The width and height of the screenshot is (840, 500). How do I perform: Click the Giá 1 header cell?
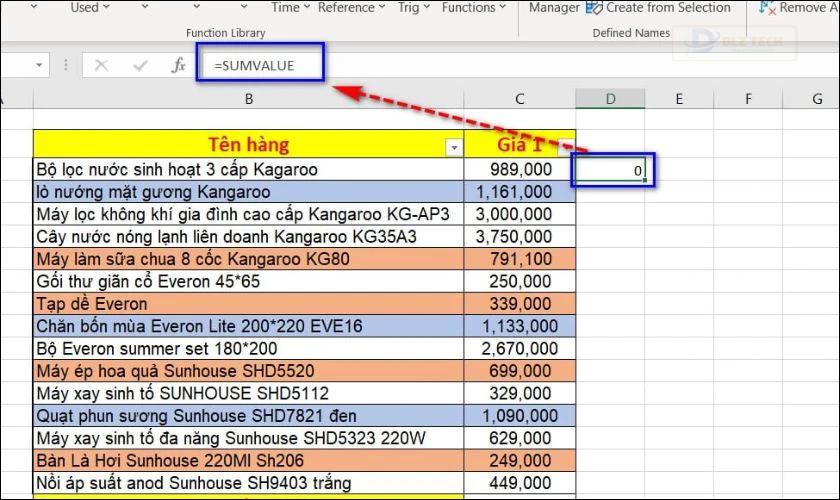coord(520,144)
